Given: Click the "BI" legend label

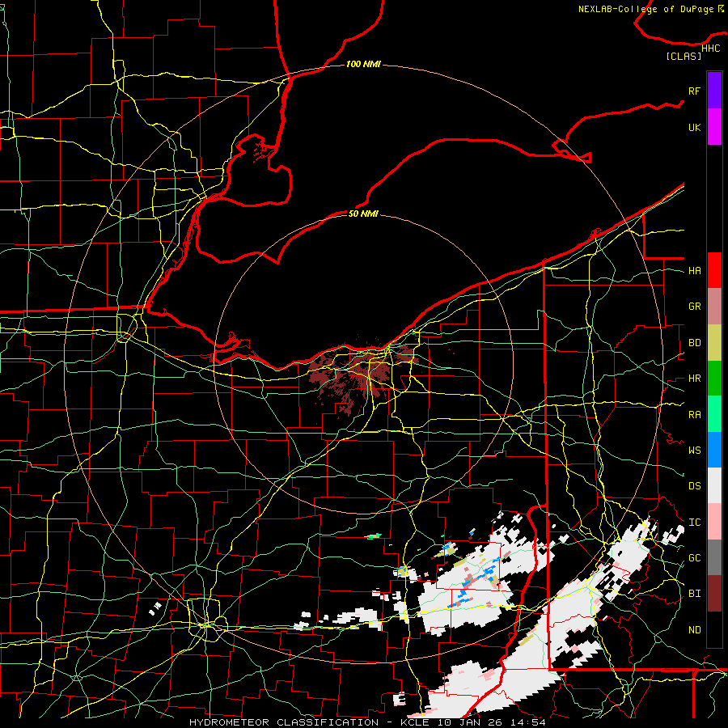Looking at the screenshot, I should [x=694, y=594].
